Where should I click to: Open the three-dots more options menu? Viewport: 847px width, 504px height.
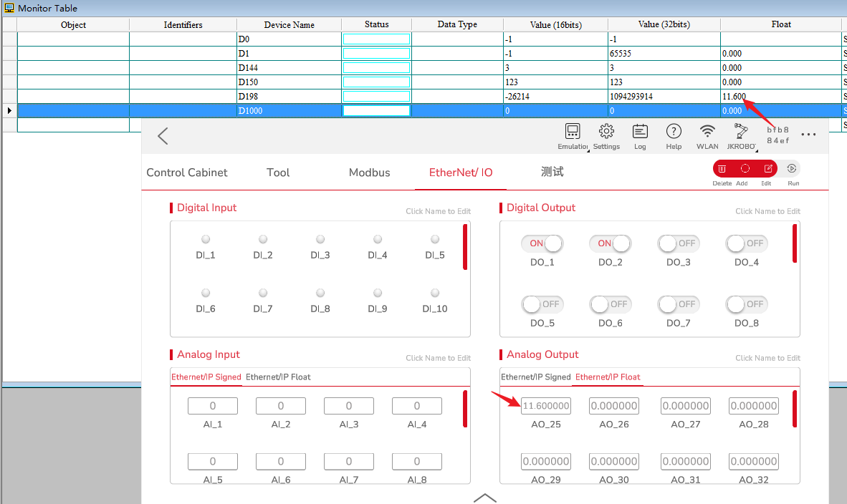tap(808, 135)
